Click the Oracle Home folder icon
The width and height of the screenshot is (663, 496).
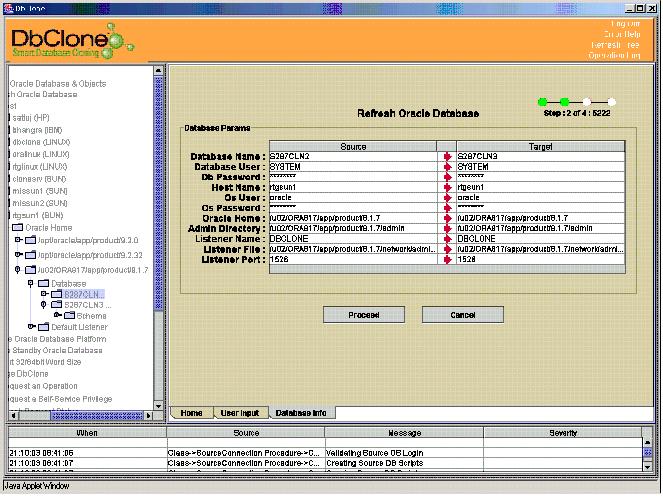click(x=17, y=227)
